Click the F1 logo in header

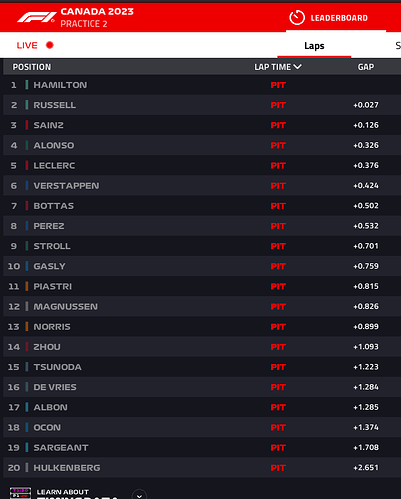pos(37,17)
